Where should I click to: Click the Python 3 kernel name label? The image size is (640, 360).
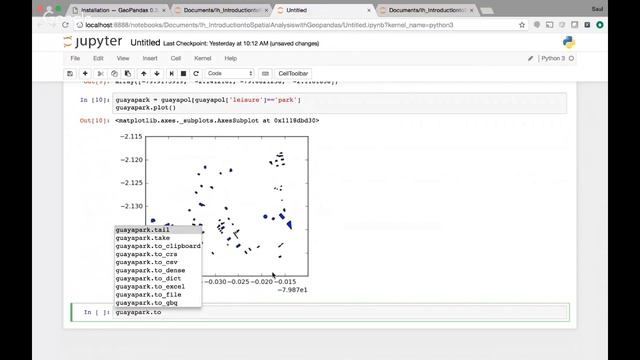(x=553, y=58)
